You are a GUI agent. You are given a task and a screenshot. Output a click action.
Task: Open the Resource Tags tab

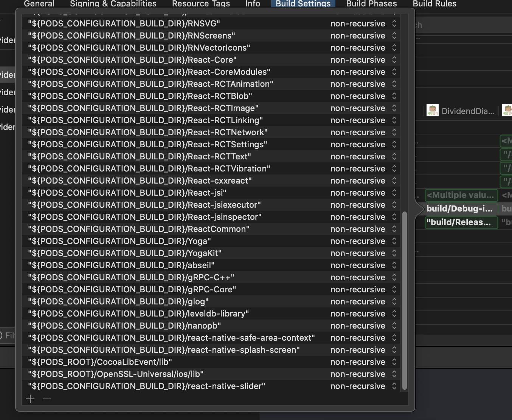[201, 4]
